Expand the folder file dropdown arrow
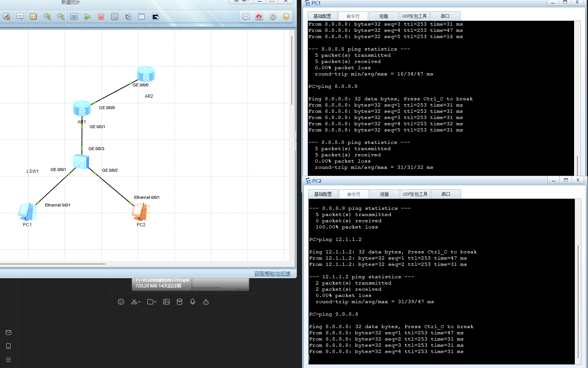Viewport: 588px width, 368px height. pyautogui.click(x=155, y=302)
